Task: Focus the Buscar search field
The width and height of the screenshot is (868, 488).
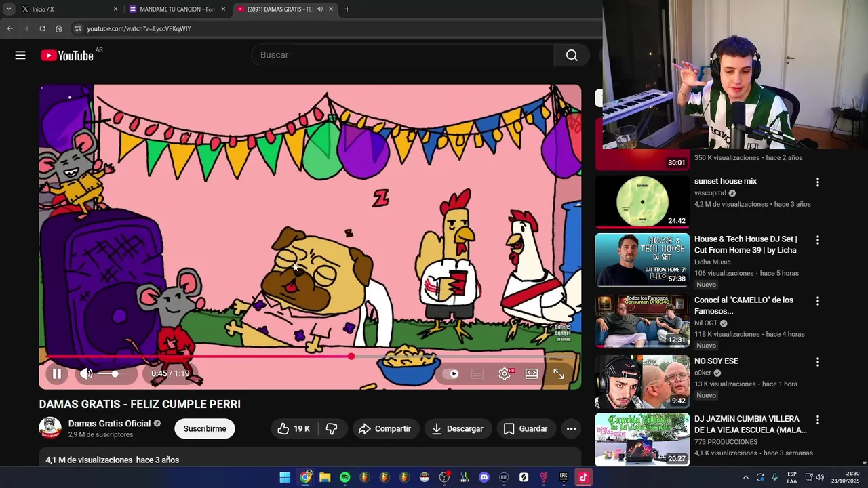Action: point(402,55)
